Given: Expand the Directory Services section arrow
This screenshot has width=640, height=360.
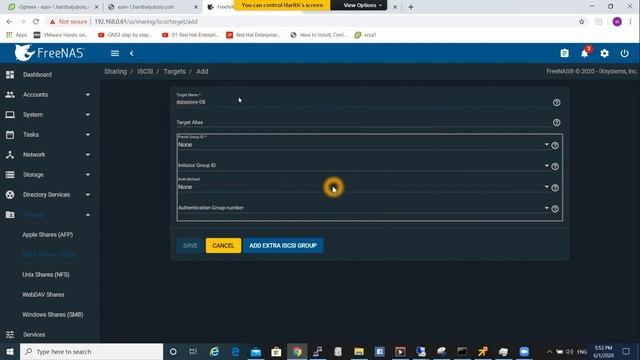Looking at the screenshot, I should pyautogui.click(x=88, y=195).
